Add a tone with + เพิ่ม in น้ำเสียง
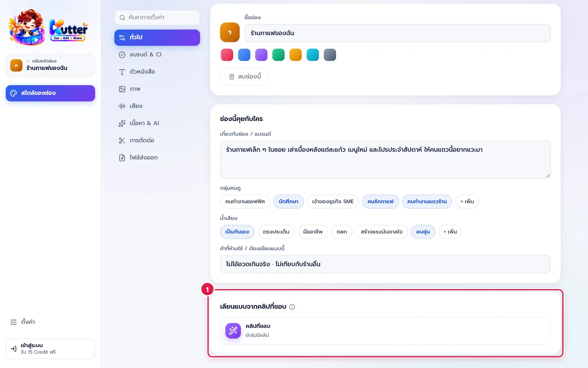Image resolution: width=588 pixels, height=368 pixels. pos(450,232)
